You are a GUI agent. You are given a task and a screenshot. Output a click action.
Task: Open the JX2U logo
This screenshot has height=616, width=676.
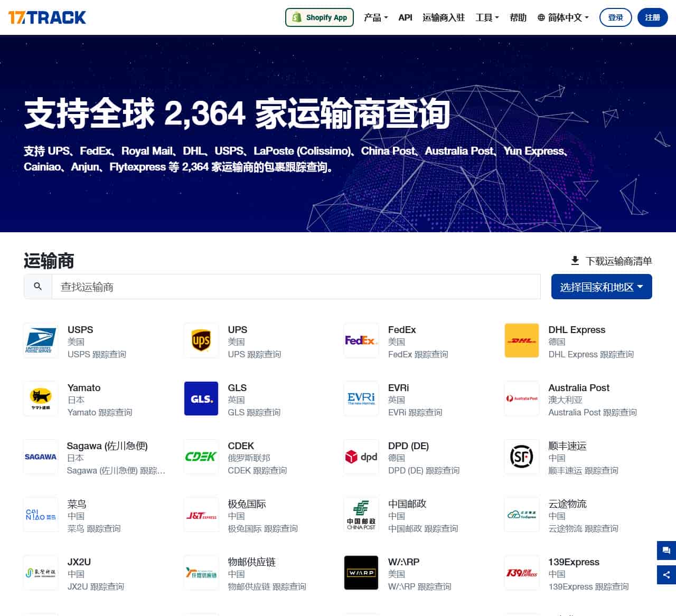tap(41, 573)
